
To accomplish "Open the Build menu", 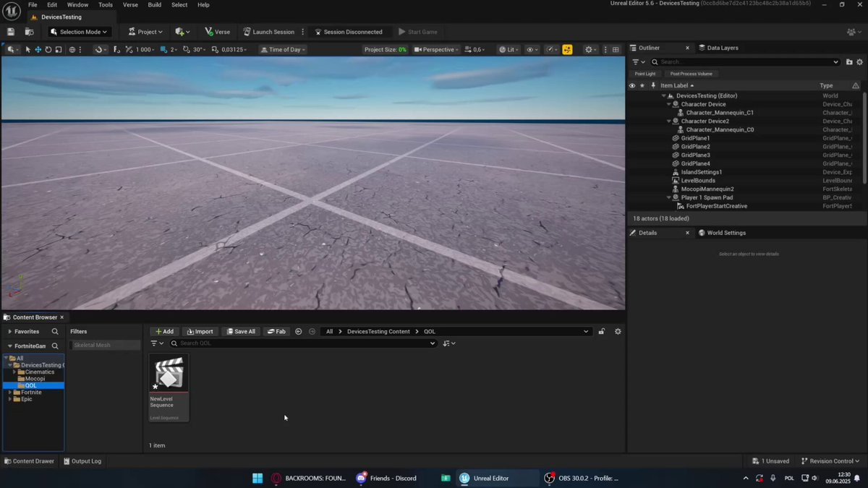I will (155, 5).
